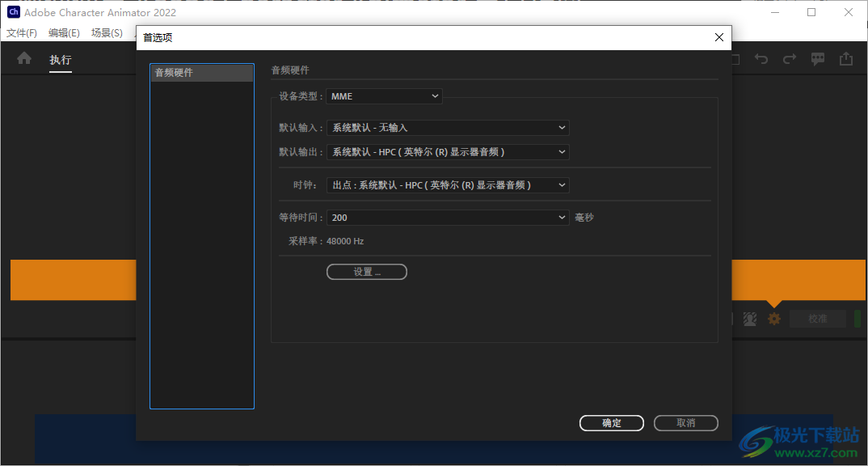Open the 编辑(E) menu
Screen dimensions: 868x466
(x=64, y=33)
